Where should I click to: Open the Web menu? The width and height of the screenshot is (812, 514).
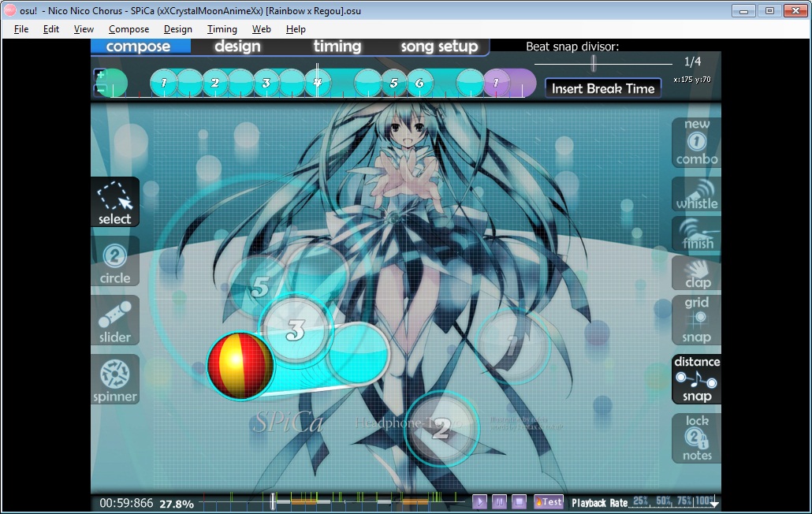click(x=262, y=29)
